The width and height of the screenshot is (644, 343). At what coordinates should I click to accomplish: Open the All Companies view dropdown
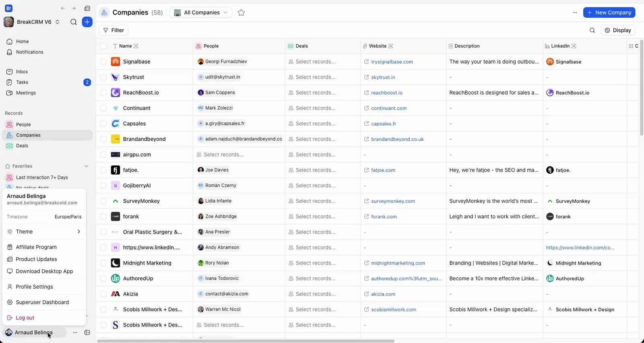[x=201, y=12]
